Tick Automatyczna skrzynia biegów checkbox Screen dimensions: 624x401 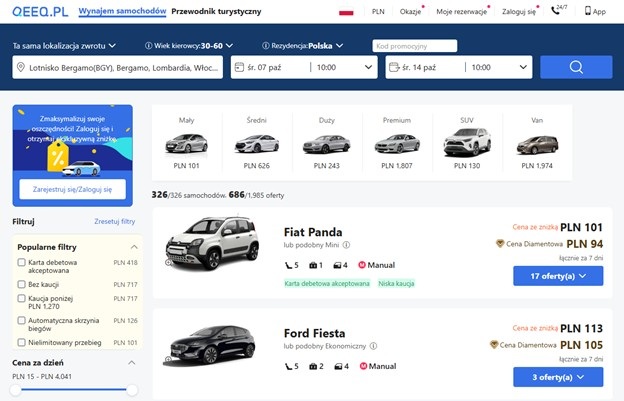[x=21, y=320]
